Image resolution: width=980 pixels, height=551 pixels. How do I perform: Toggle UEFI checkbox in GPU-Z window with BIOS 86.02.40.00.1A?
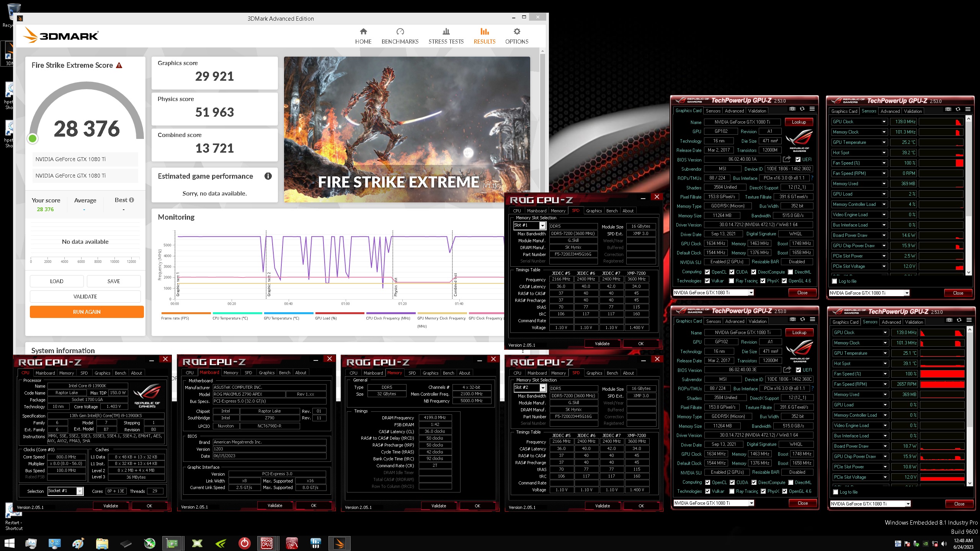click(798, 160)
